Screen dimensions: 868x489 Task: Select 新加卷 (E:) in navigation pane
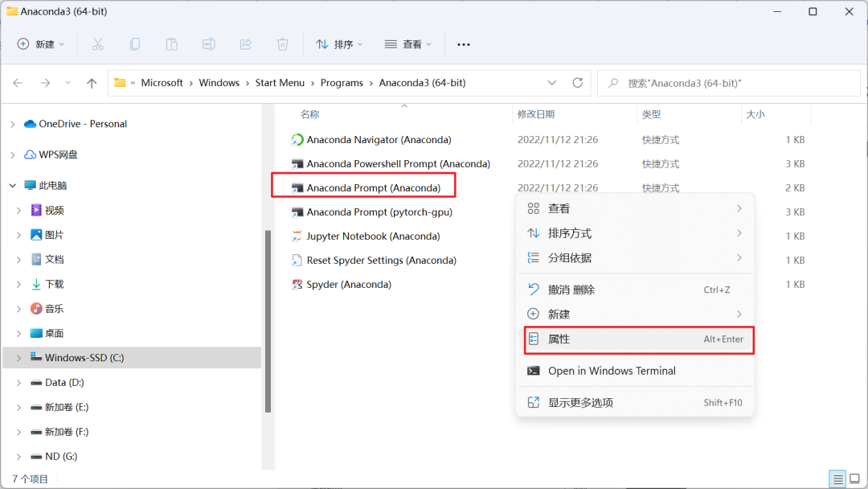[x=67, y=408]
